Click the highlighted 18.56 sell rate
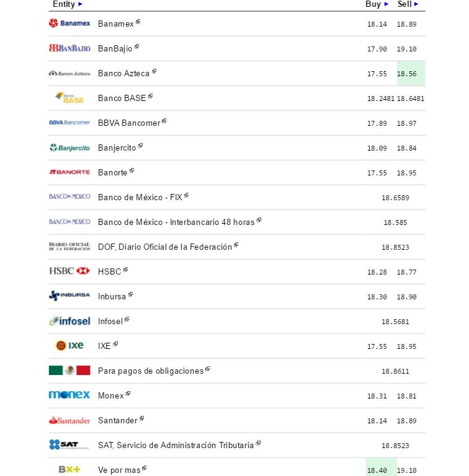 click(x=407, y=74)
